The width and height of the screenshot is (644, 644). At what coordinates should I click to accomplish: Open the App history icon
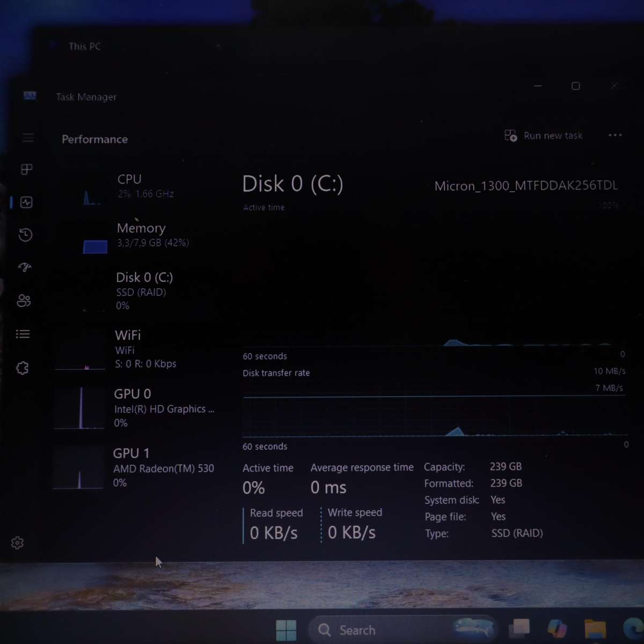[x=25, y=235]
